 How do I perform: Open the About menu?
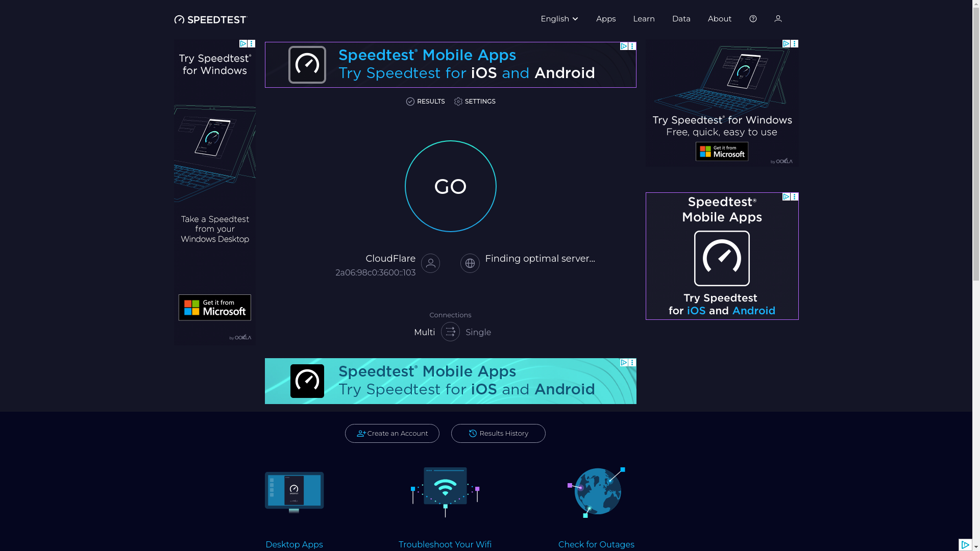coord(719,19)
